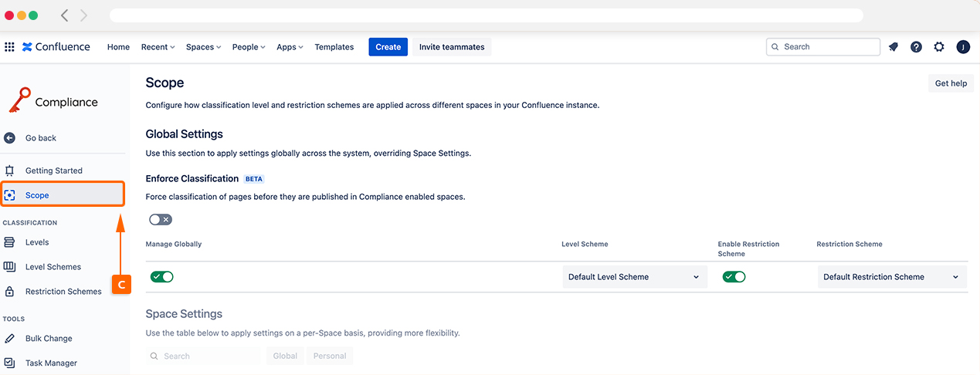This screenshot has width=980, height=375.
Task: Click the browser back arrow
Action: coord(64,15)
